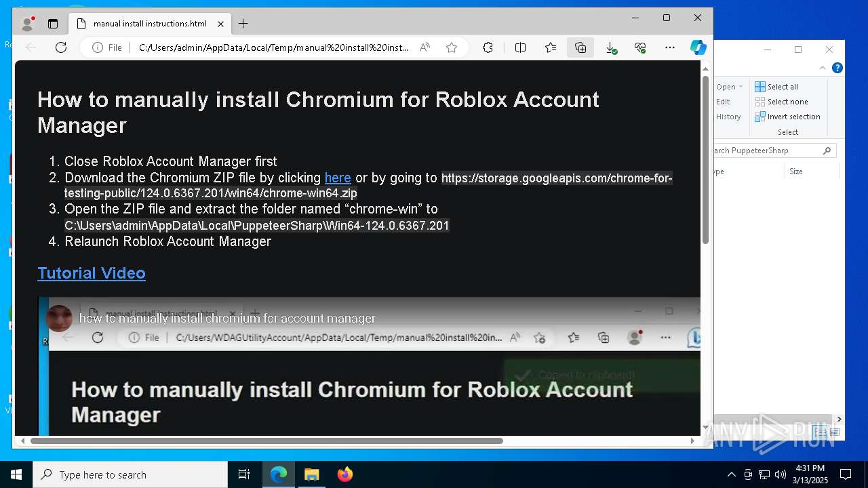Open the Collections panel
Image resolution: width=868 pixels, height=488 pixels.
580,47
